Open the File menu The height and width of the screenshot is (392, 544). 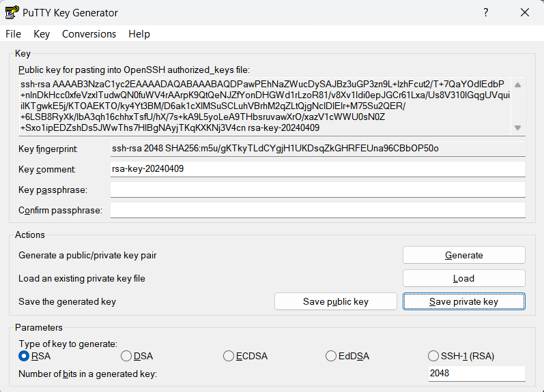tap(13, 34)
